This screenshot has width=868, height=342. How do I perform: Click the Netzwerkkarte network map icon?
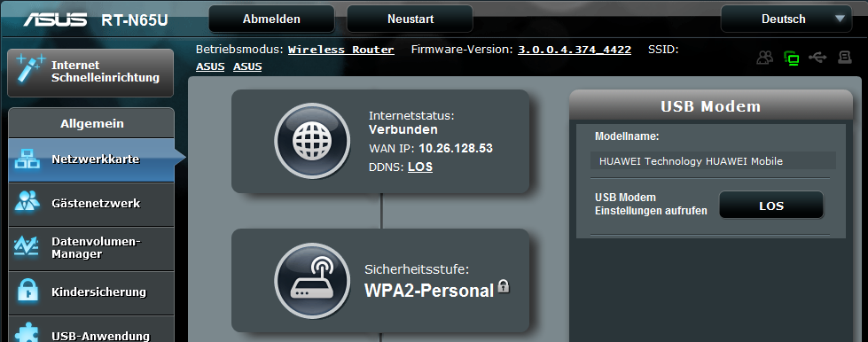pyautogui.click(x=27, y=159)
